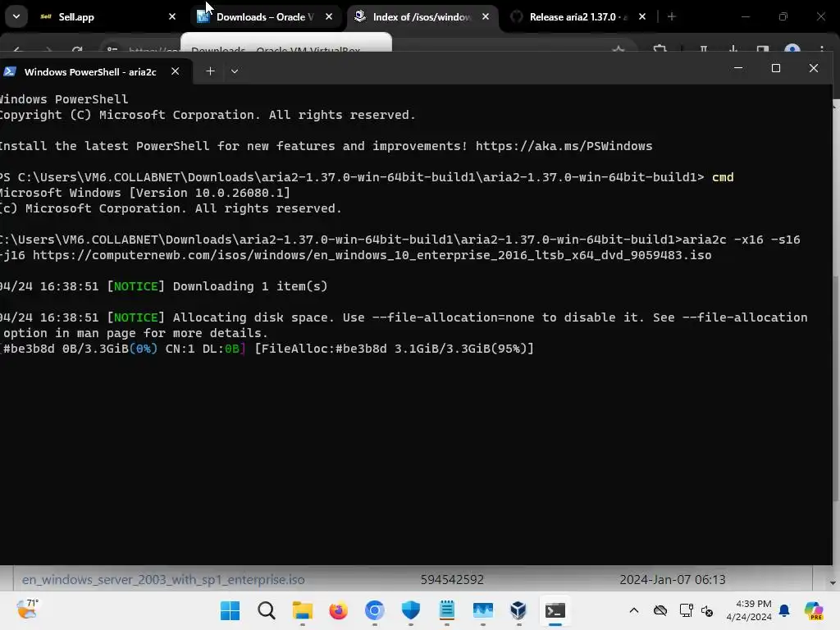Click the https://aka.ms/PSWindows link
840x630 pixels.
(564, 146)
